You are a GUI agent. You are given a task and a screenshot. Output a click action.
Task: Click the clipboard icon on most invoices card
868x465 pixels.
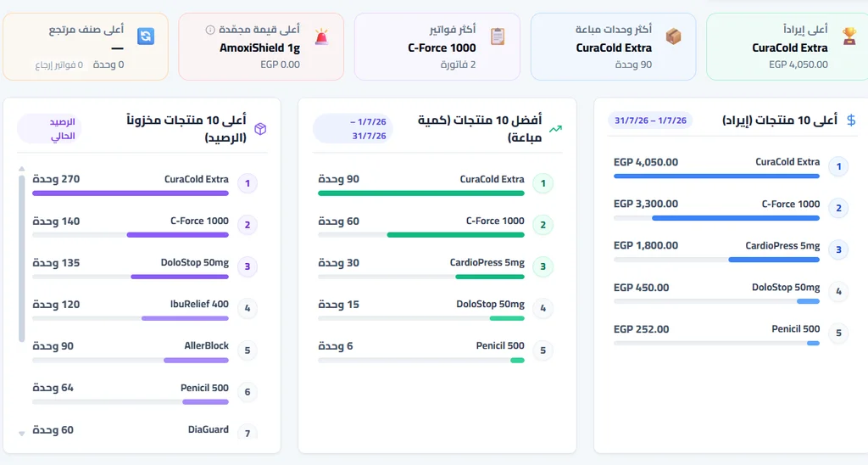point(498,36)
